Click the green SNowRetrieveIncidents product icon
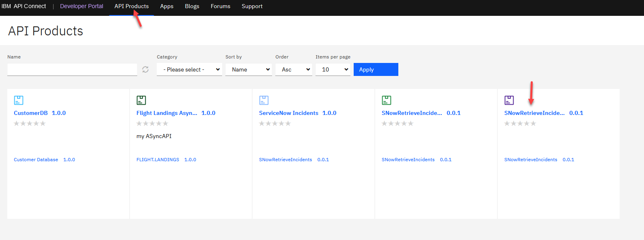The image size is (644, 240). point(387,100)
